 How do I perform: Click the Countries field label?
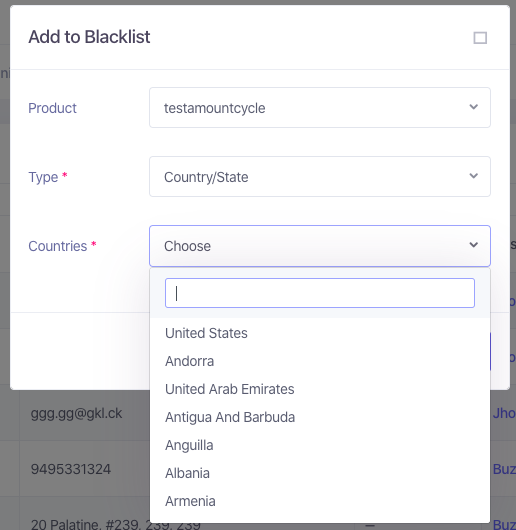click(58, 246)
